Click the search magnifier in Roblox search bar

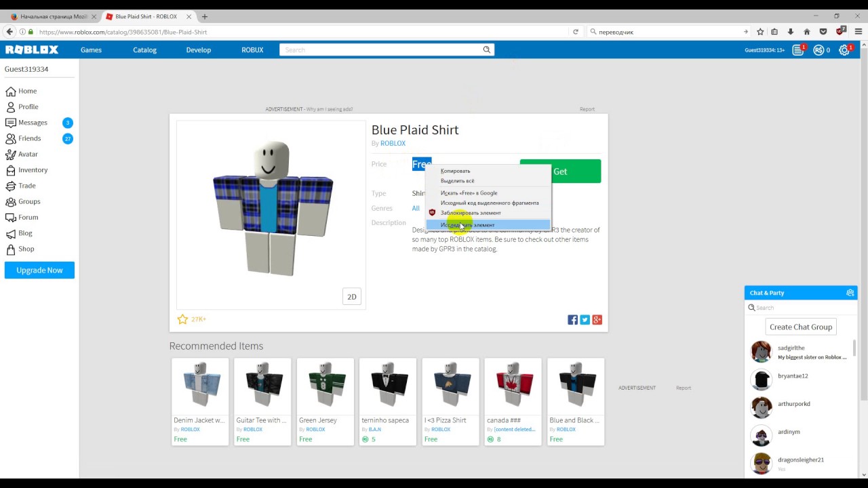486,49
